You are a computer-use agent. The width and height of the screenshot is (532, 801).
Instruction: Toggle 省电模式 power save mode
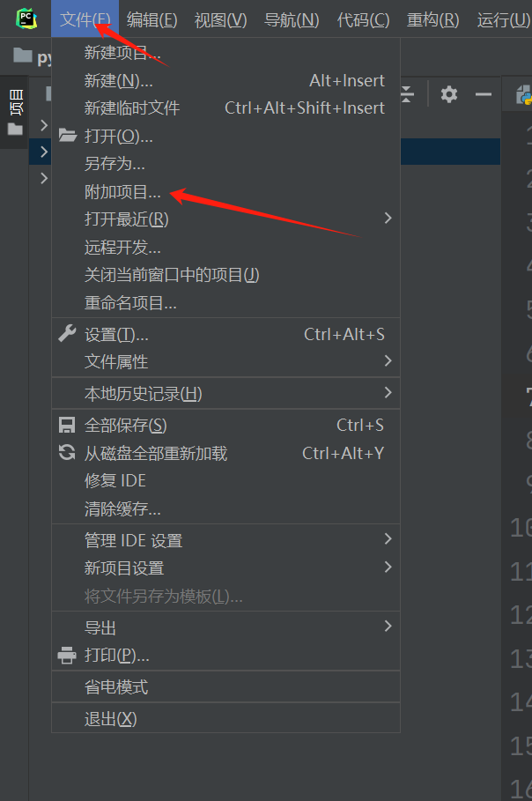click(225, 687)
